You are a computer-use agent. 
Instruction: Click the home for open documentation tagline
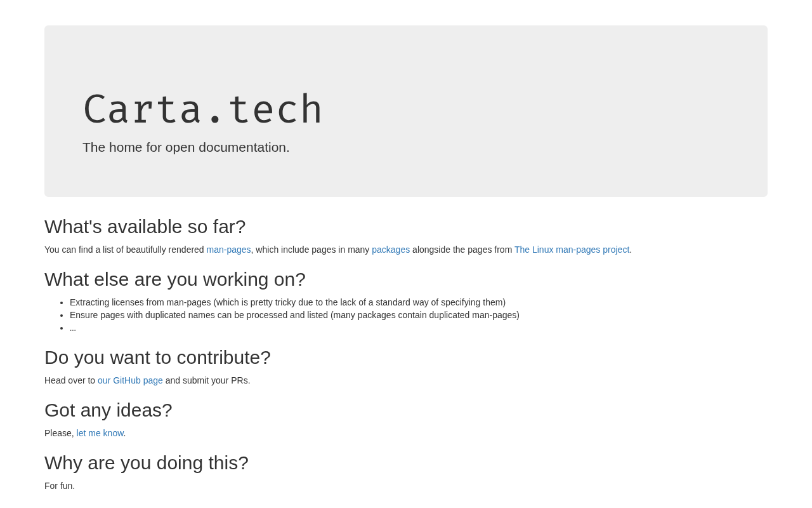click(x=186, y=147)
